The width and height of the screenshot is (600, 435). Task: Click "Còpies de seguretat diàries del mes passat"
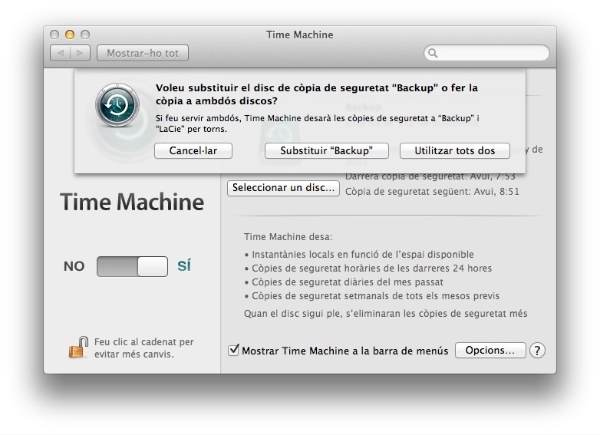347,282
